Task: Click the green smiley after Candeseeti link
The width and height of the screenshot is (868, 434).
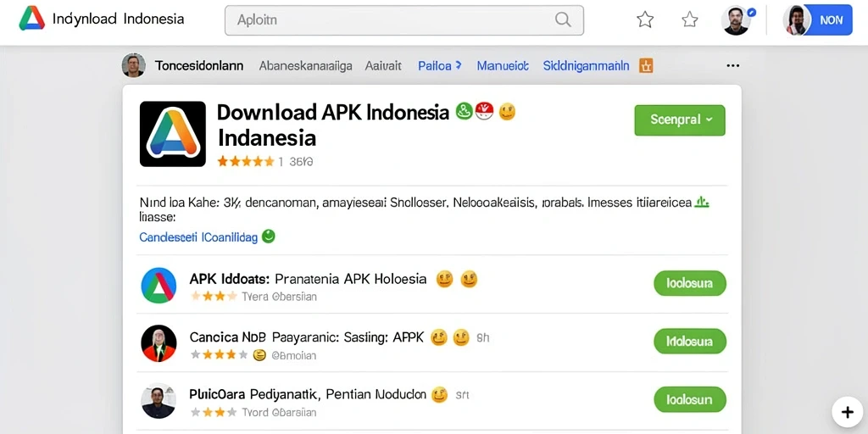Action: 268,236
